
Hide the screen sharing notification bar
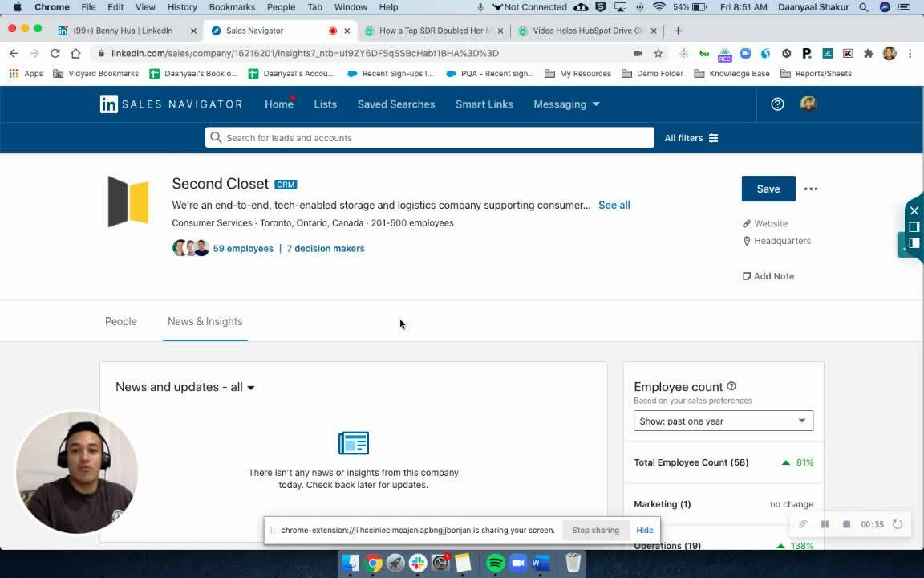click(645, 530)
